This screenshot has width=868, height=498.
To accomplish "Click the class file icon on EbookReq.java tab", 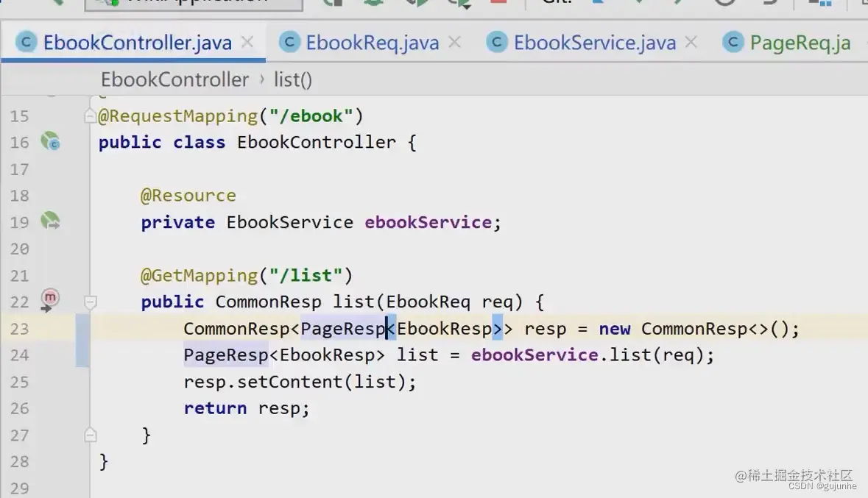I will 289,42.
